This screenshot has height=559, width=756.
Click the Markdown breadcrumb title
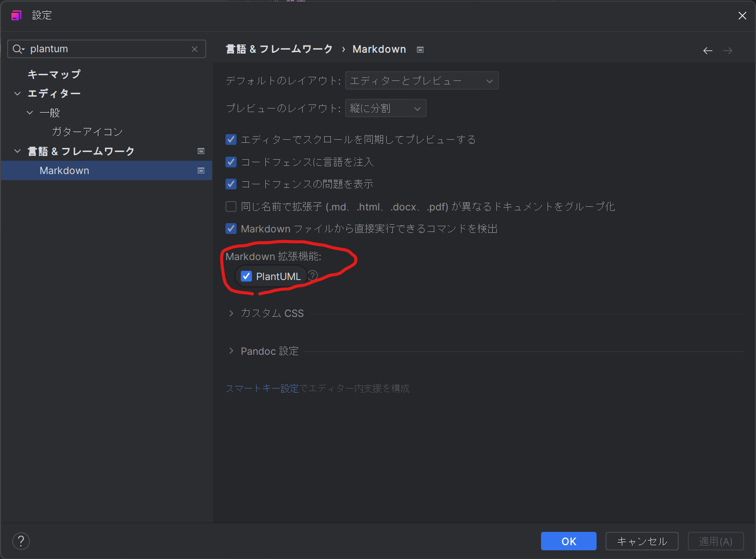[x=379, y=49]
